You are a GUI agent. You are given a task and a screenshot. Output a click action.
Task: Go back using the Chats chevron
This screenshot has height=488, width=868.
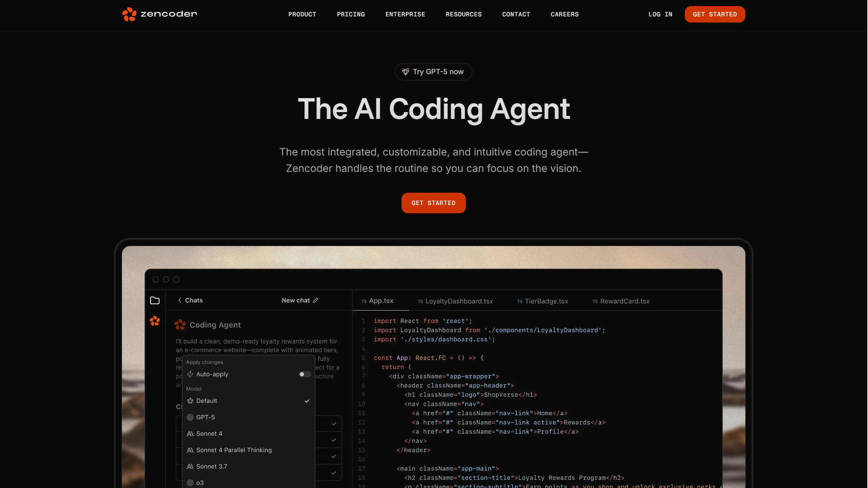(180, 300)
